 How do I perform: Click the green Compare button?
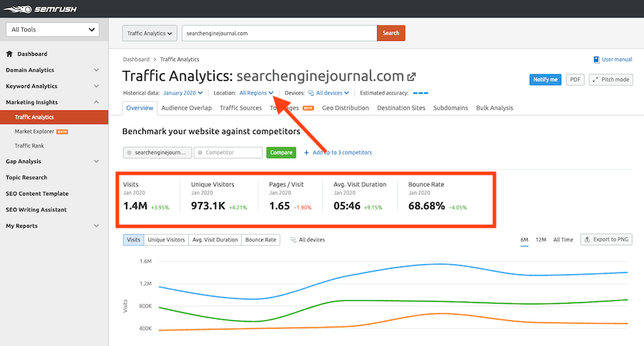[x=281, y=153]
